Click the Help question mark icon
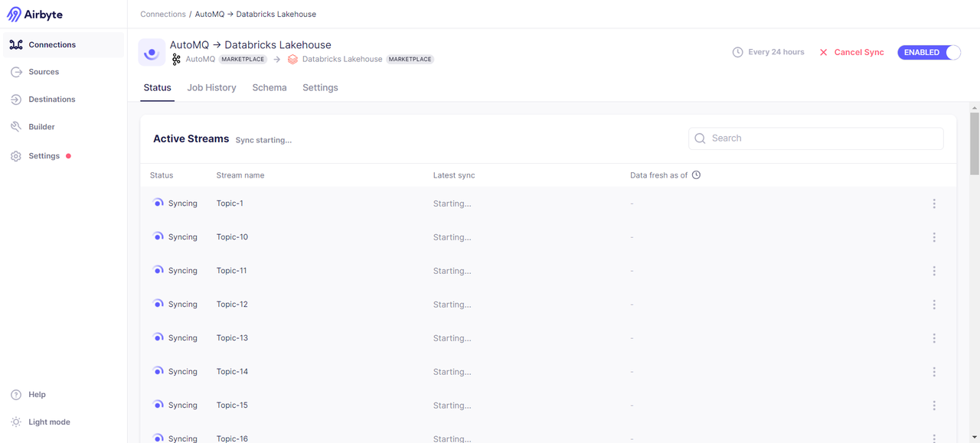 (16, 395)
